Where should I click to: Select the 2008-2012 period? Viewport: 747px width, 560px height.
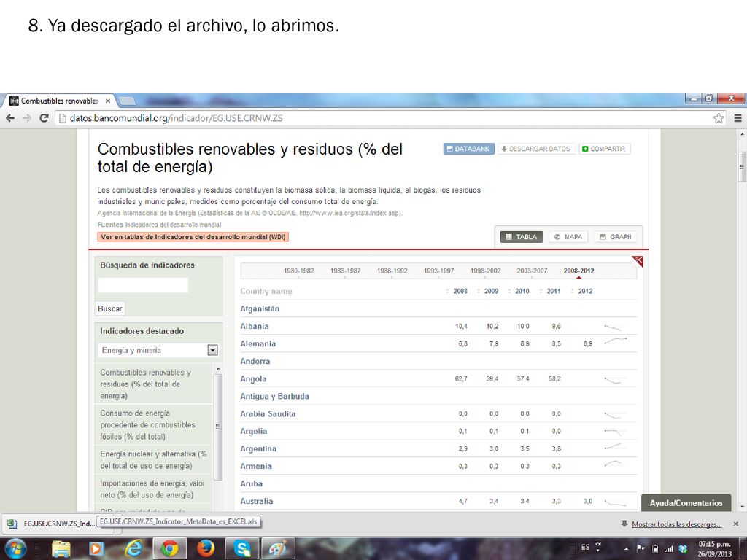point(578,271)
